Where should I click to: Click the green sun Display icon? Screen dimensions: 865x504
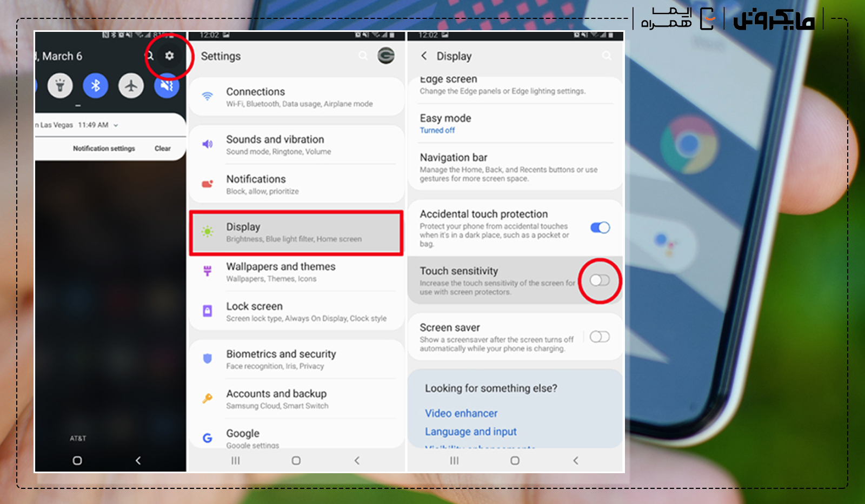click(207, 232)
